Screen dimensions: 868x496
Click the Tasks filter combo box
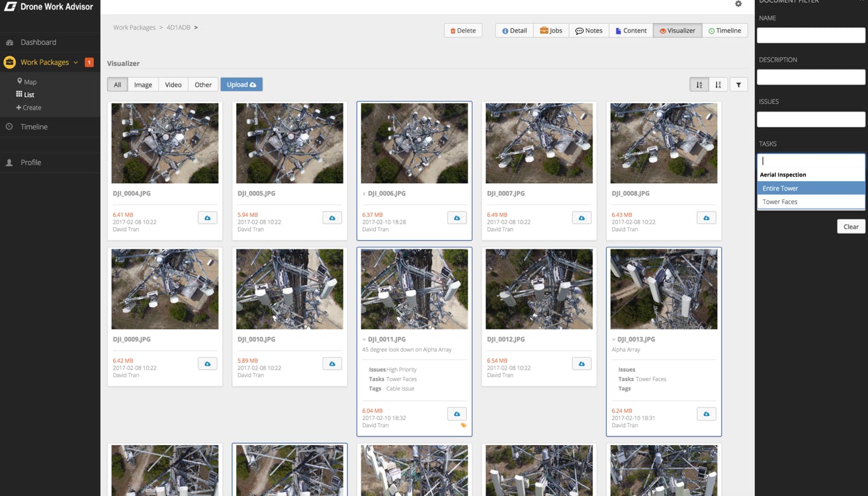click(x=811, y=161)
